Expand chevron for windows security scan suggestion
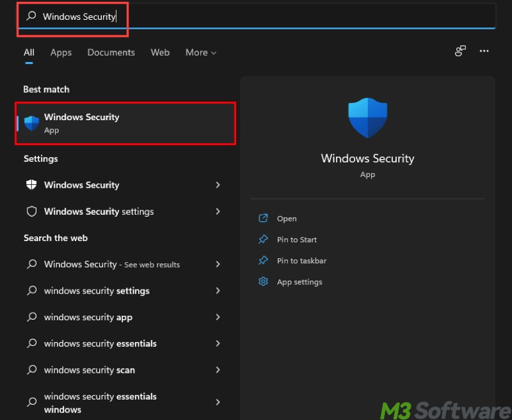 [218, 369]
